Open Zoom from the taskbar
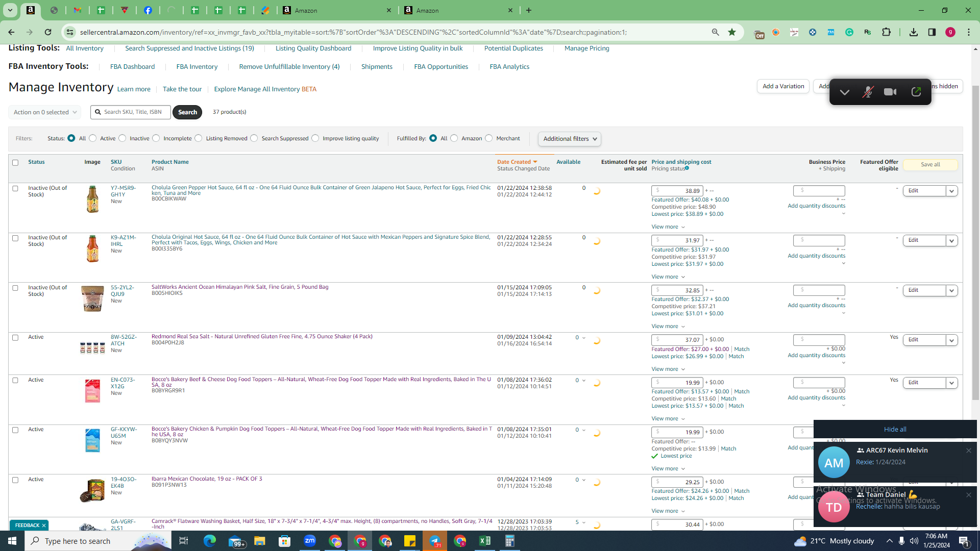The image size is (980, 551). click(310, 541)
